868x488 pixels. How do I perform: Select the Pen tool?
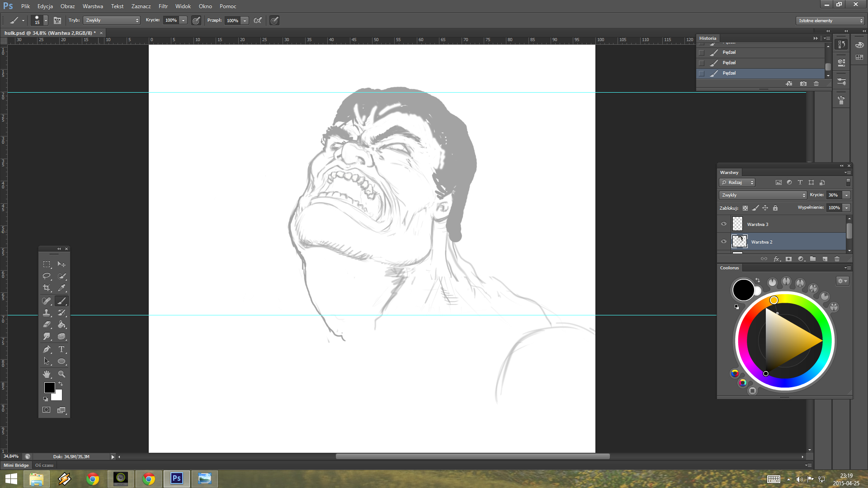47,349
